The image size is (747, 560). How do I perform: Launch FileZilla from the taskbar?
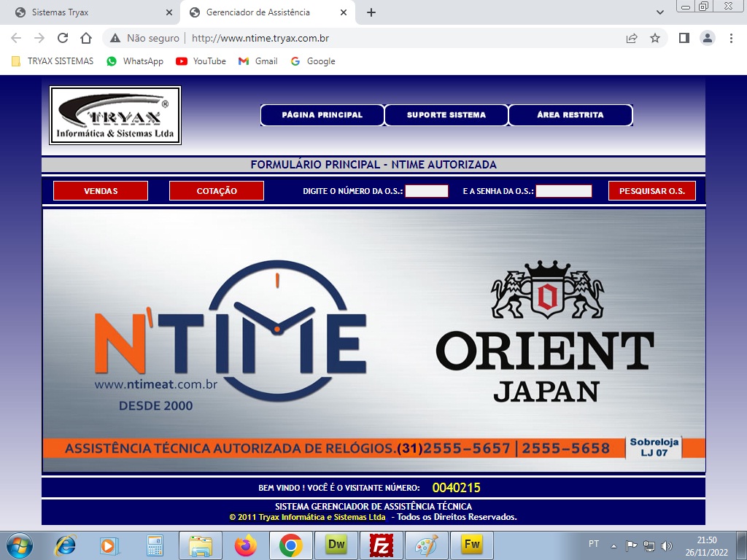(x=381, y=545)
